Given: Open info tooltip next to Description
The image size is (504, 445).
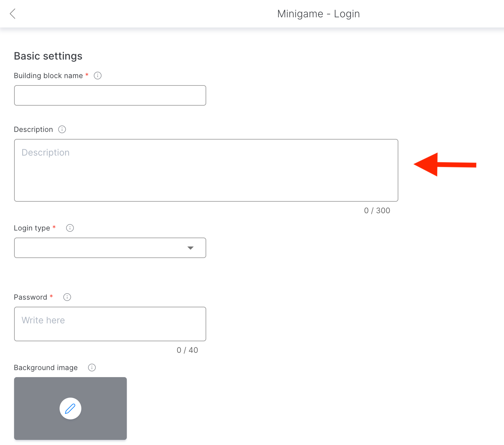Looking at the screenshot, I should [x=62, y=129].
